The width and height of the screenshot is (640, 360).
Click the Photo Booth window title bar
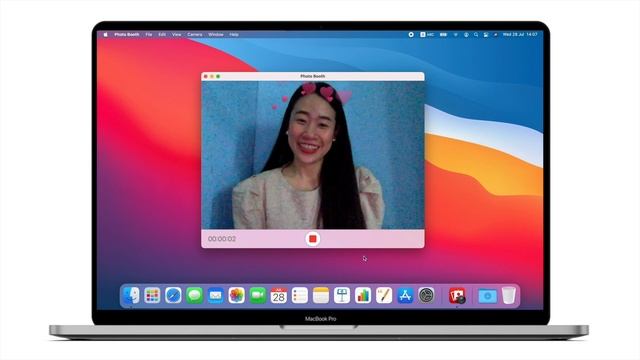click(313, 76)
